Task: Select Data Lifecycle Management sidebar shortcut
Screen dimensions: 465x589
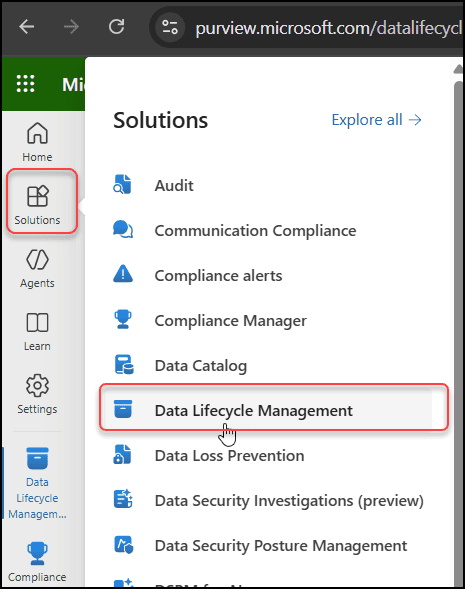Action: click(37, 483)
